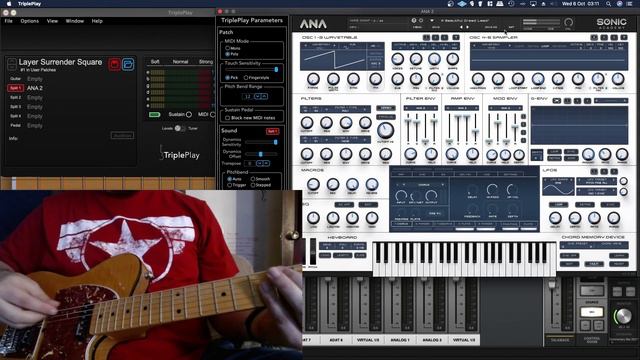Open the Filter Env selector bar

tap(421, 108)
